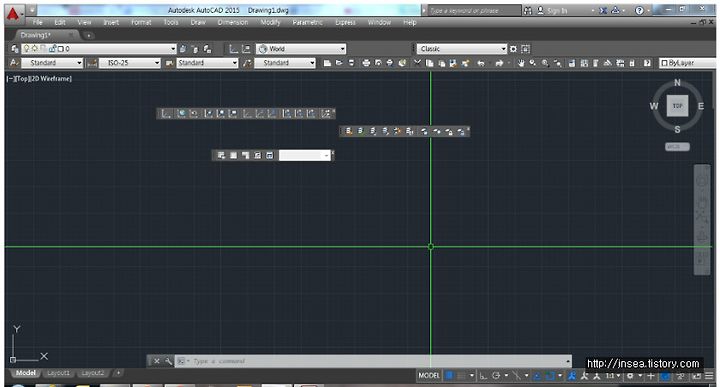Click the new drawing tab plus button

89,35
